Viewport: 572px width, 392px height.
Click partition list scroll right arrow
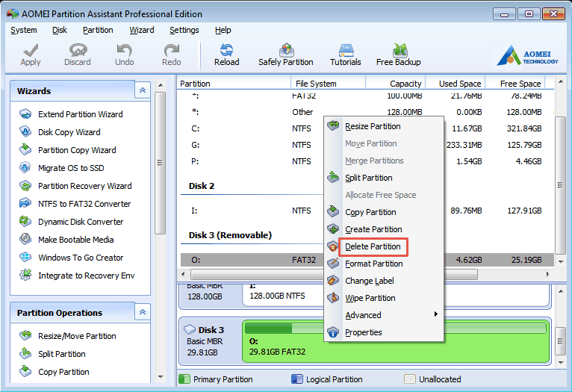tap(547, 274)
